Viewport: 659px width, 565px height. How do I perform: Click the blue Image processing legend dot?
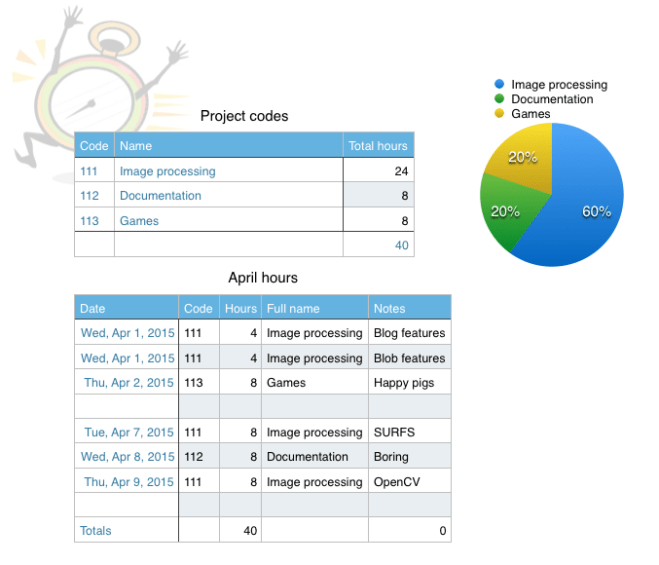click(x=500, y=85)
